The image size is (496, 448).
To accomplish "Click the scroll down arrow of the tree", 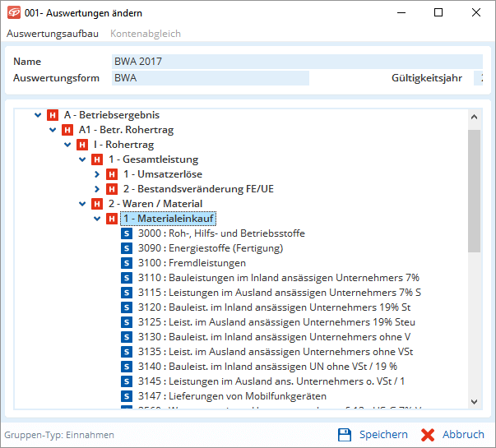I will [475, 401].
